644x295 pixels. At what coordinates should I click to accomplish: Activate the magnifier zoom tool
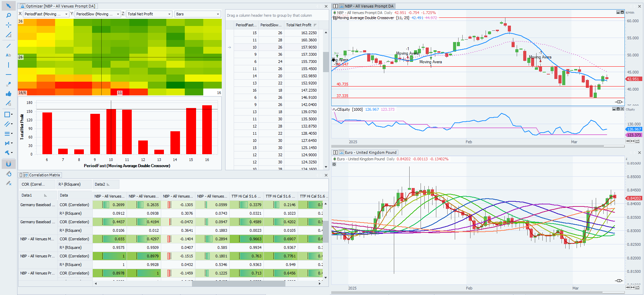(9, 15)
